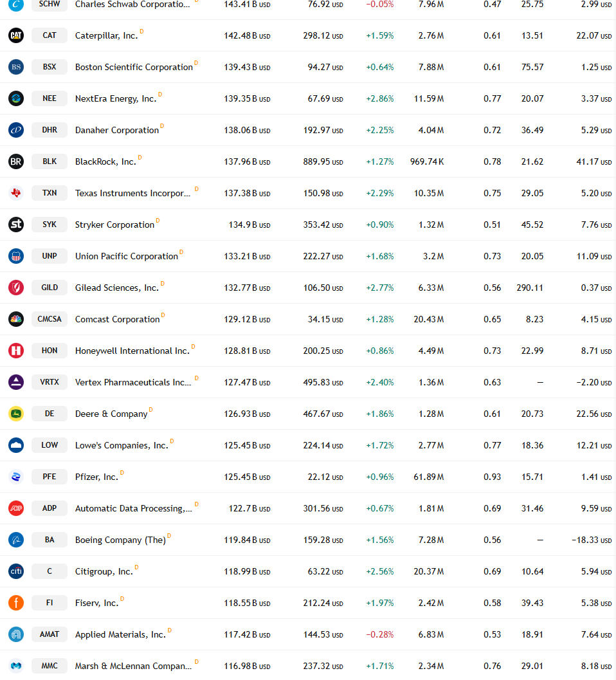The image size is (616, 680).
Task: Click Boeing EPS −18.33 USD
Action: (x=592, y=540)
